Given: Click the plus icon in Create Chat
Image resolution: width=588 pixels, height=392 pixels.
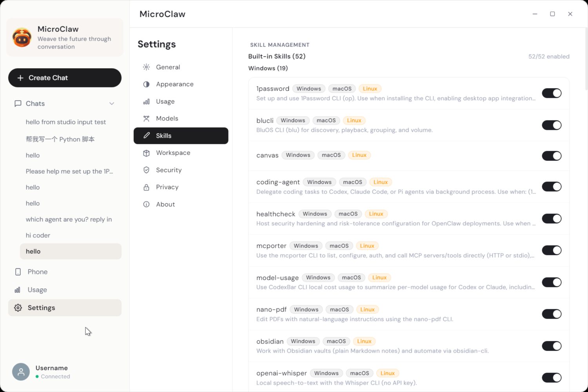Looking at the screenshot, I should (20, 78).
